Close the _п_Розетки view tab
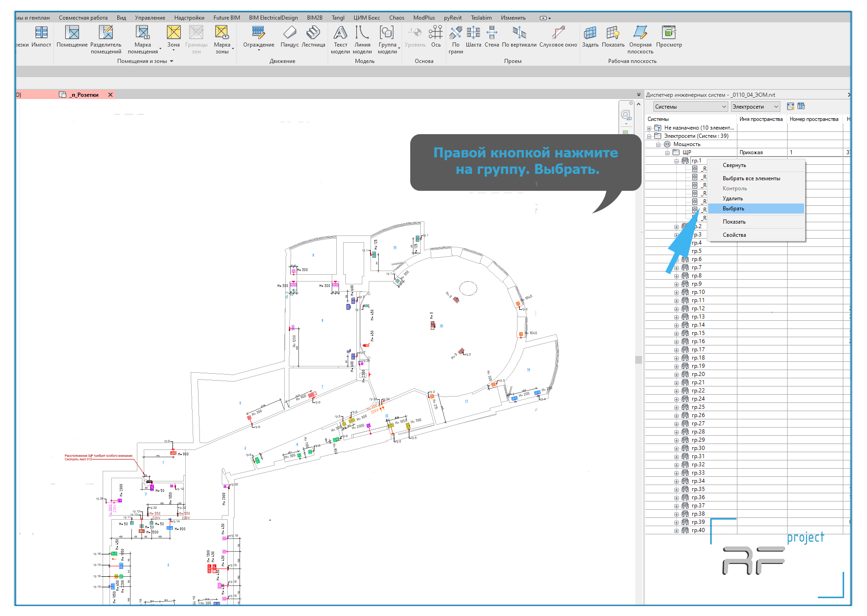Screen dimensions: 867x616 110,95
